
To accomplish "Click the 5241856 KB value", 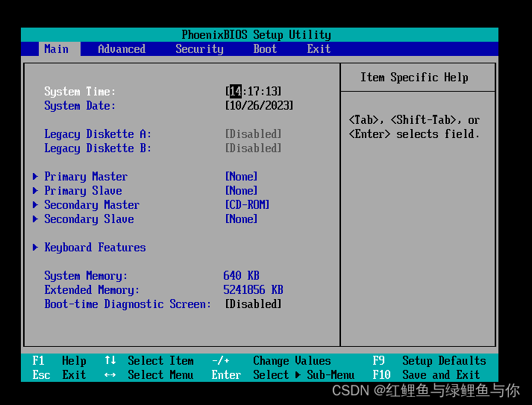I will click(253, 290).
